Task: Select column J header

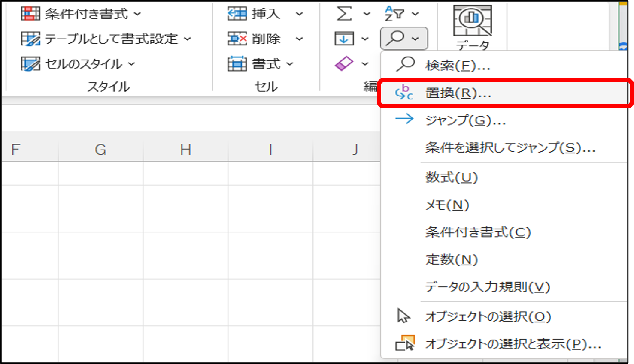Action: pos(347,149)
